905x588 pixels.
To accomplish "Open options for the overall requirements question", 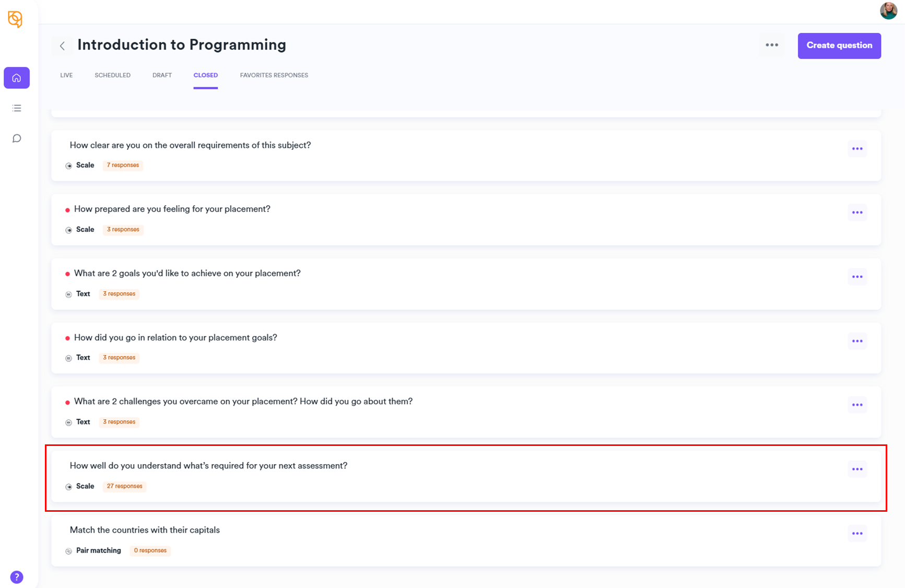I will coord(857,149).
